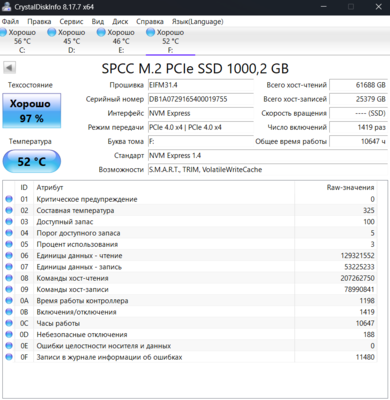Viewport: 390px width, 400px height.
Task: Select drive C: health status icon
Action: coord(3,32)
